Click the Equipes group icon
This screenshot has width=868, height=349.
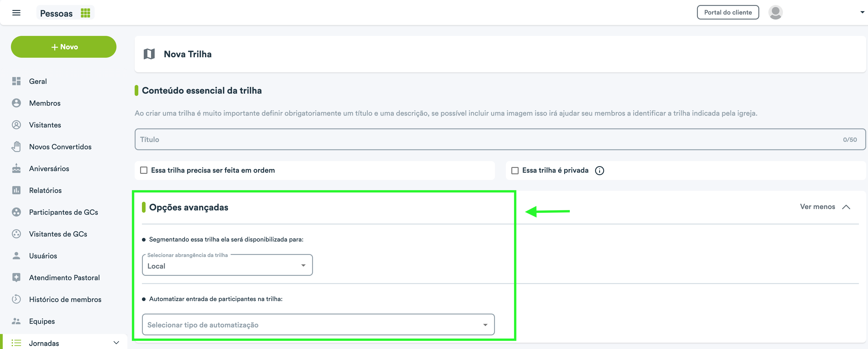click(x=16, y=321)
